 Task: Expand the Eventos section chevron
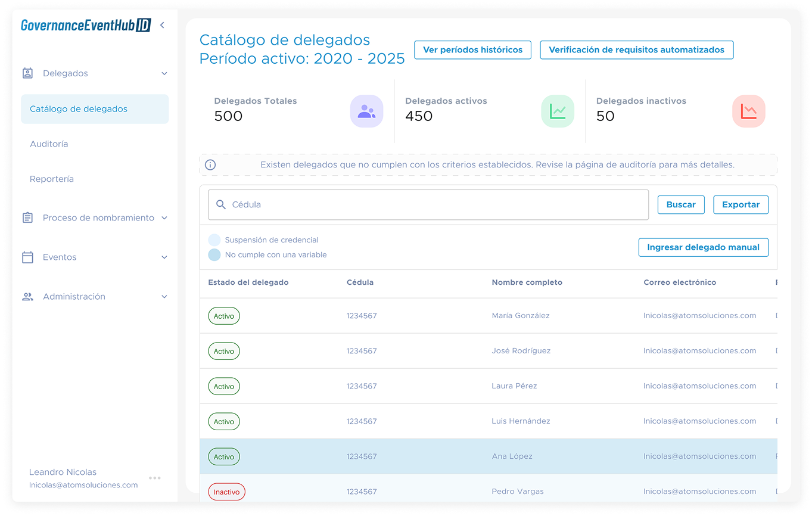(x=164, y=257)
